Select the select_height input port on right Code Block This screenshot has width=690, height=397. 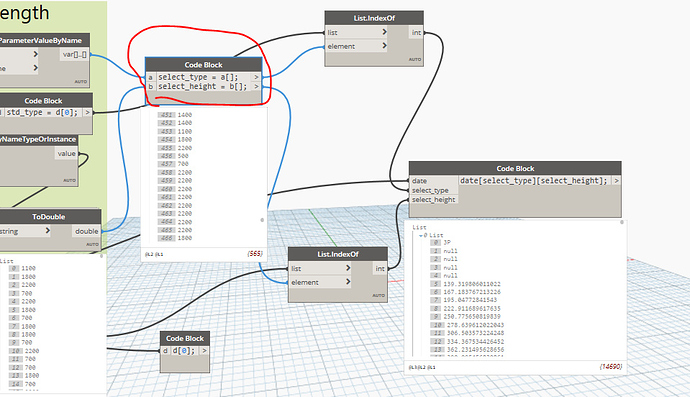click(x=433, y=199)
